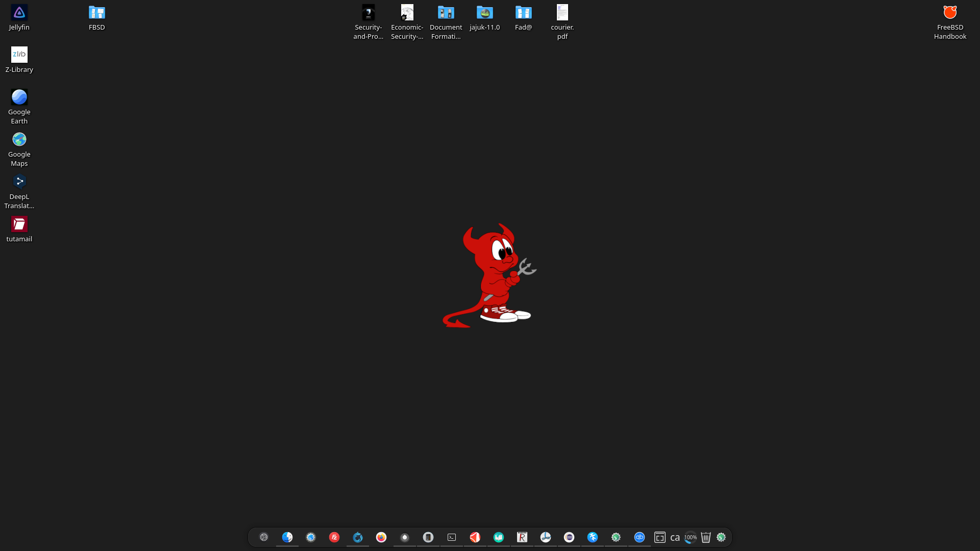Screen dimensions: 980x551
Task: Launch Google Earth from desktop
Action: click(x=19, y=97)
